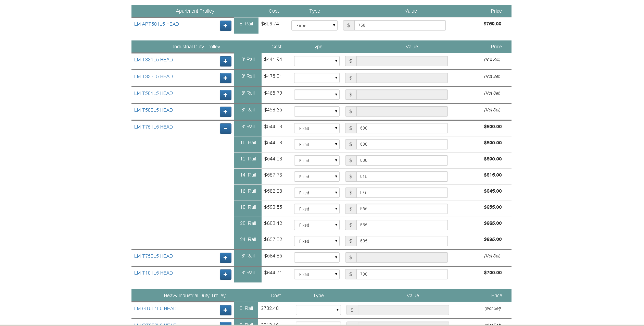Edit the 615 value for 14' Rail
Screen dimensions: 644x326
[x=402, y=177]
